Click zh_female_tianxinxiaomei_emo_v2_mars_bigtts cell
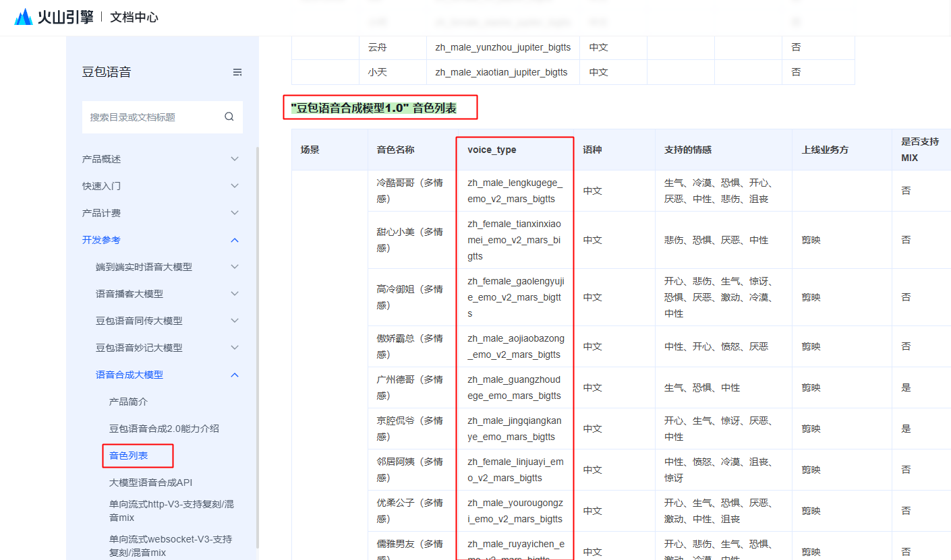The width and height of the screenshot is (951, 560). click(x=515, y=240)
